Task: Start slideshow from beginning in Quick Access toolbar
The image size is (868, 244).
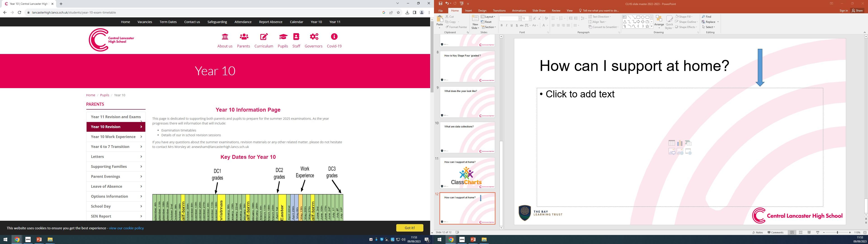Action: [x=462, y=3]
